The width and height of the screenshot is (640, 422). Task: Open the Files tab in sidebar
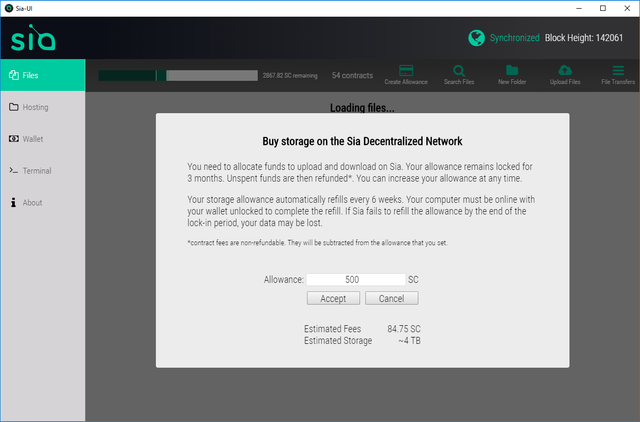point(43,75)
